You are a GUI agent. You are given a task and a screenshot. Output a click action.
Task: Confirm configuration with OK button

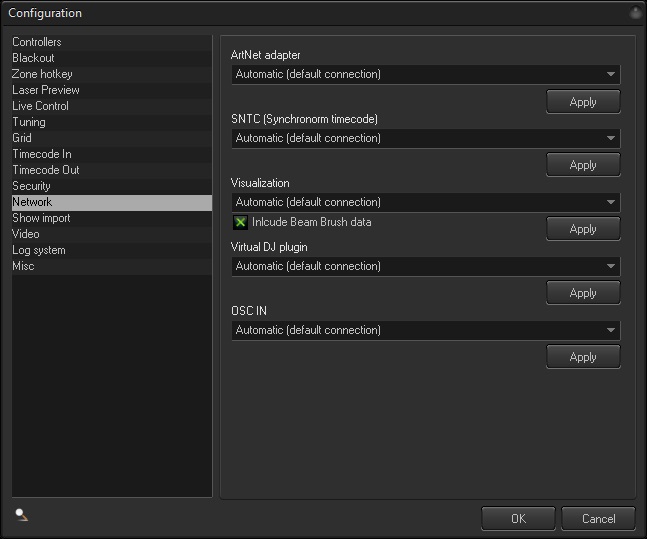click(x=518, y=518)
